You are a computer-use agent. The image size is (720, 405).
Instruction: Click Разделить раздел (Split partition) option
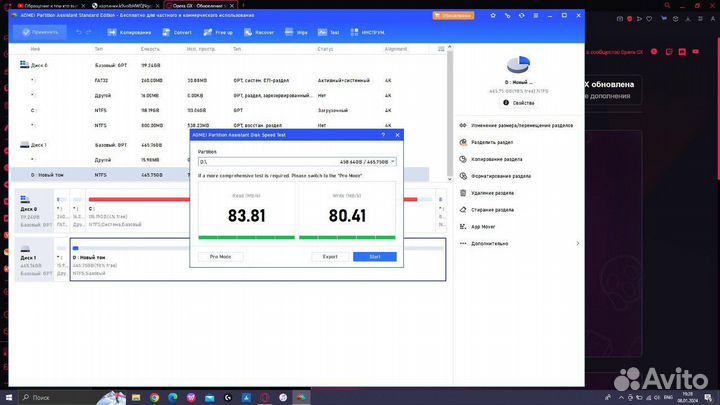(492, 142)
